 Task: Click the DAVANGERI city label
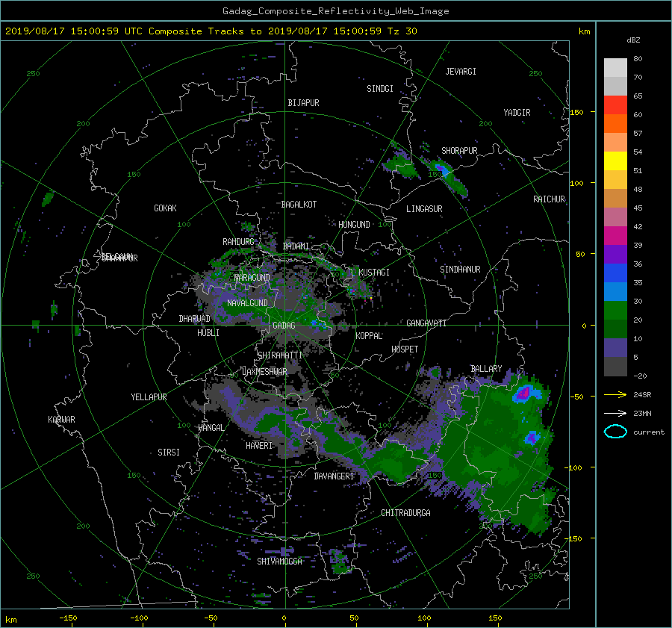(334, 476)
